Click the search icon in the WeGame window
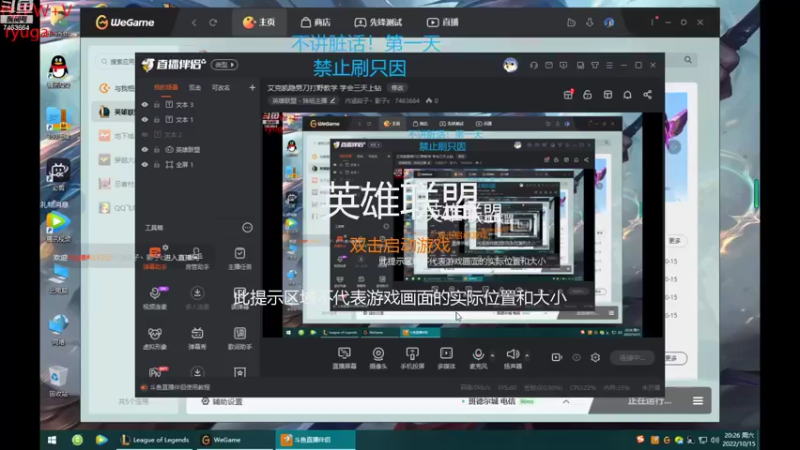The image size is (800, 450). [x=688, y=60]
